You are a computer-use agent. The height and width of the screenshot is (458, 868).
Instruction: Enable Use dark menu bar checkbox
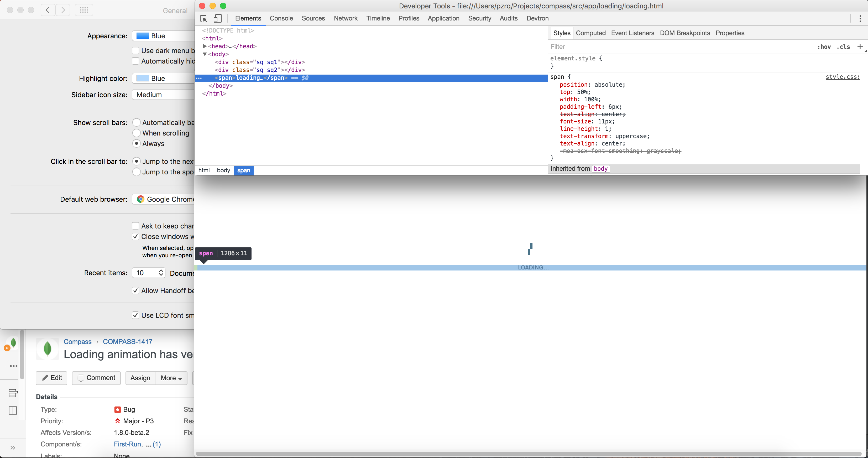click(x=135, y=50)
